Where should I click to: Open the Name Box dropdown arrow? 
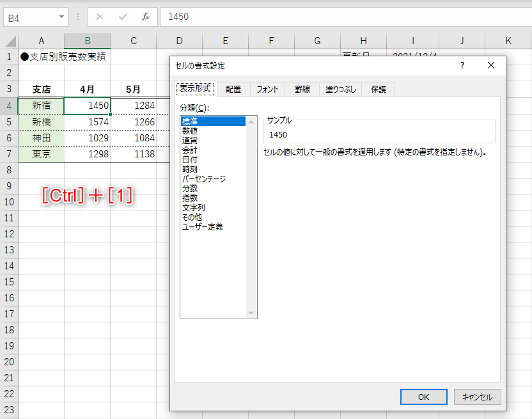coord(62,17)
